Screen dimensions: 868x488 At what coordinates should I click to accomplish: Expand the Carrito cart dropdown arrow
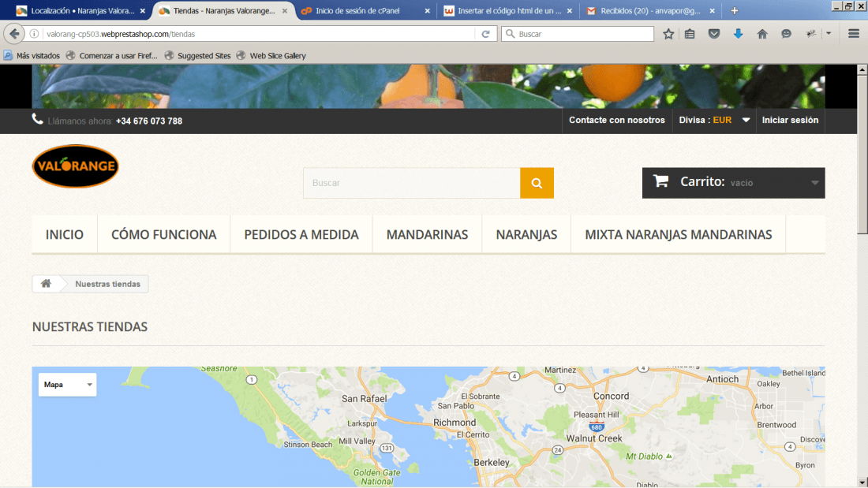coord(815,183)
